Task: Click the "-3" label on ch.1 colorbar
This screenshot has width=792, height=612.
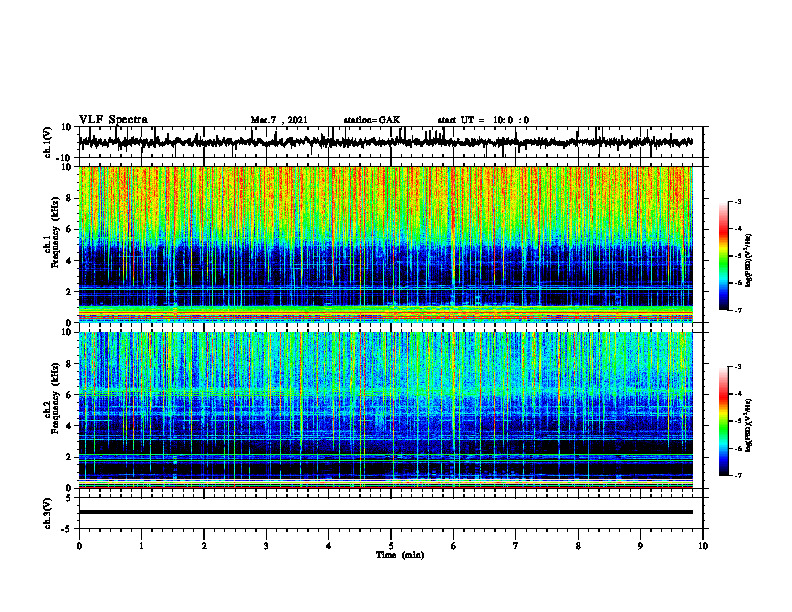Action: (x=737, y=201)
